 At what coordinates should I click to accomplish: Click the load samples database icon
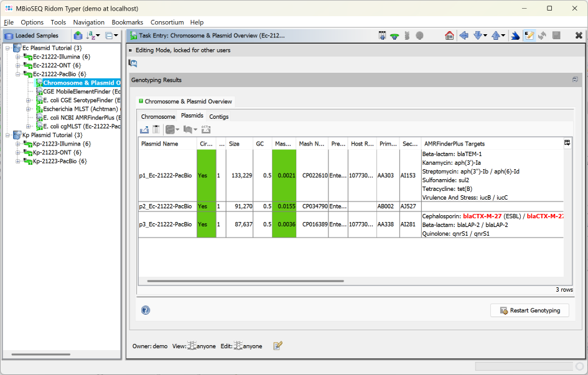(x=78, y=35)
